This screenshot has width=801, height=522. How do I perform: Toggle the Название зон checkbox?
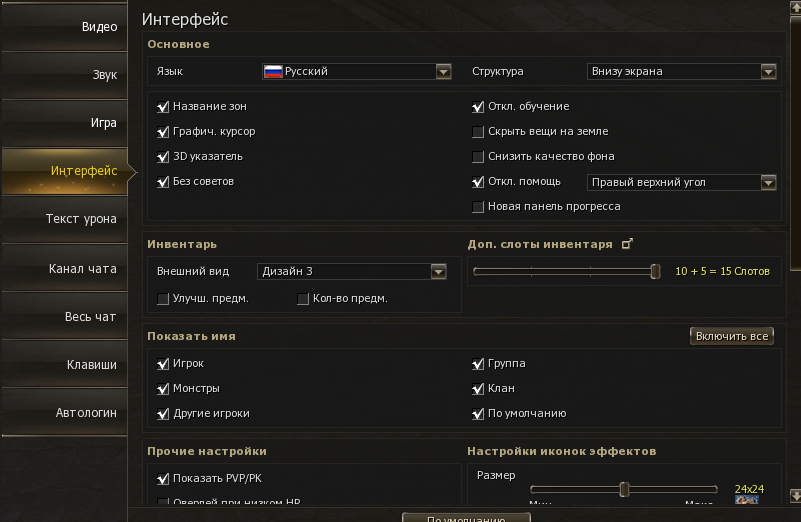point(163,107)
